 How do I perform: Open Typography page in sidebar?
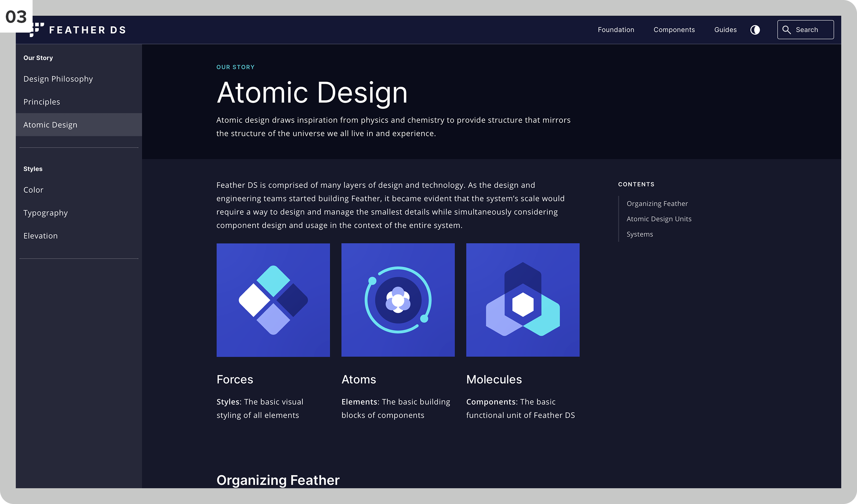tap(79, 213)
